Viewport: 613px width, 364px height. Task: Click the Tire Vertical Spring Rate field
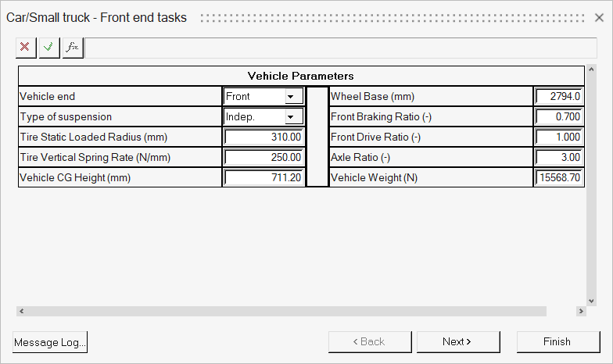[x=263, y=158]
